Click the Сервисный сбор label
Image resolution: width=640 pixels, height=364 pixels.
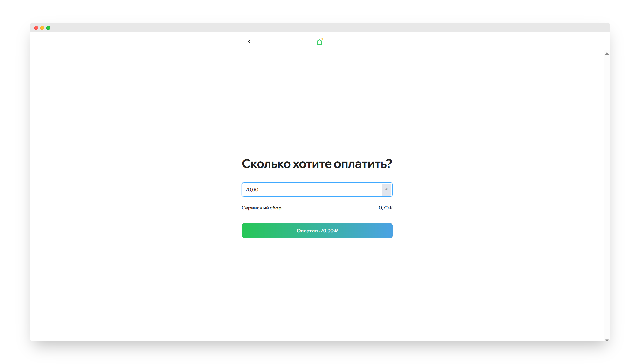261,208
